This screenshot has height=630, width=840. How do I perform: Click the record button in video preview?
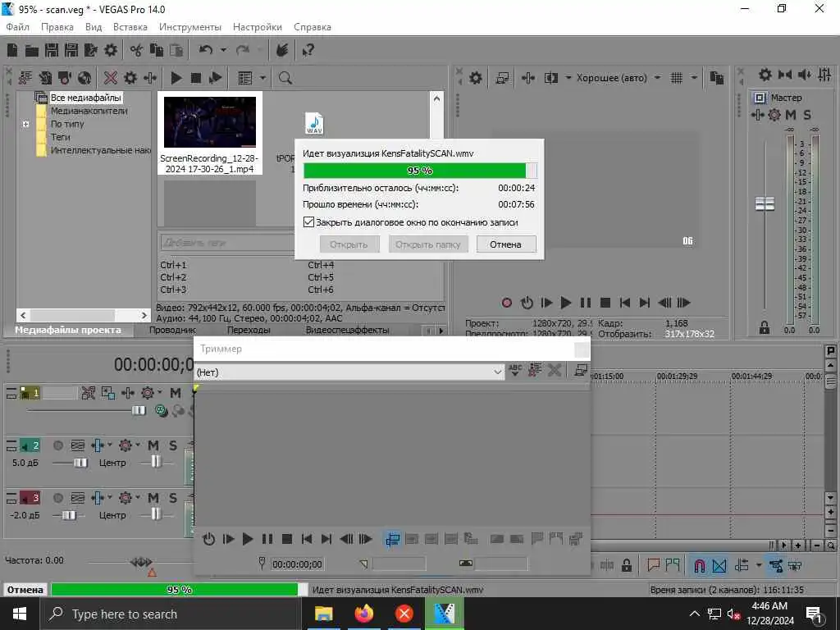507,304
